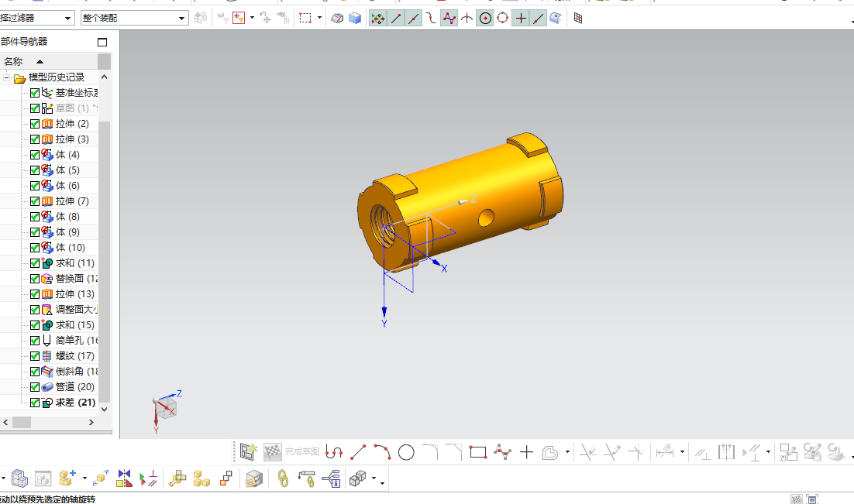Select the Offset Curve tool
This screenshot has height=504, width=854.
tap(550, 452)
